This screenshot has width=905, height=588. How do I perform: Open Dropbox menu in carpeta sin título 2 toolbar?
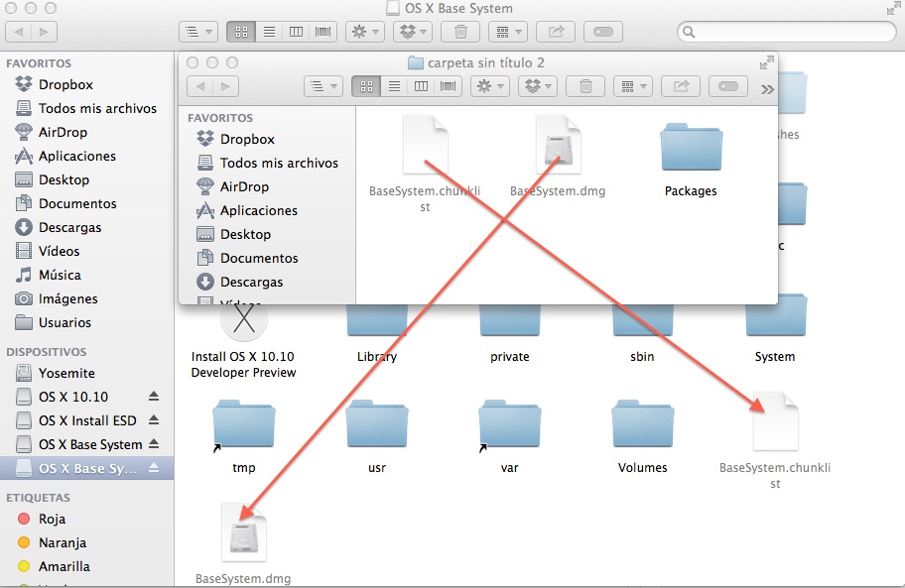coord(538,86)
